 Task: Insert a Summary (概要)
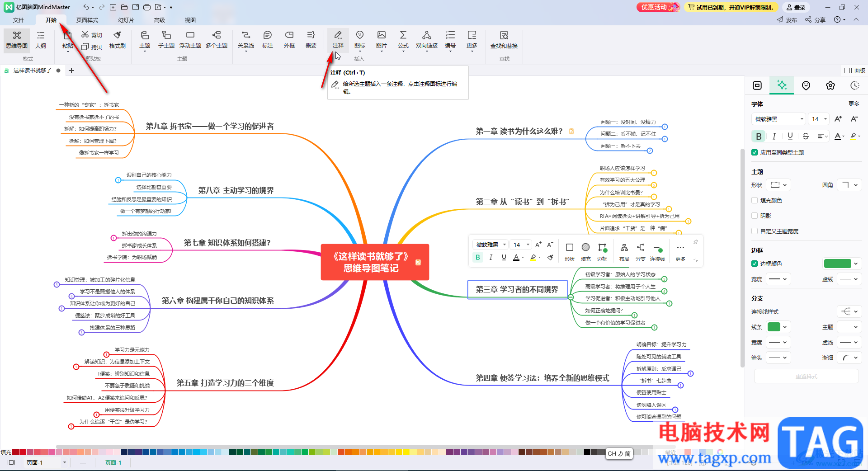click(x=311, y=40)
